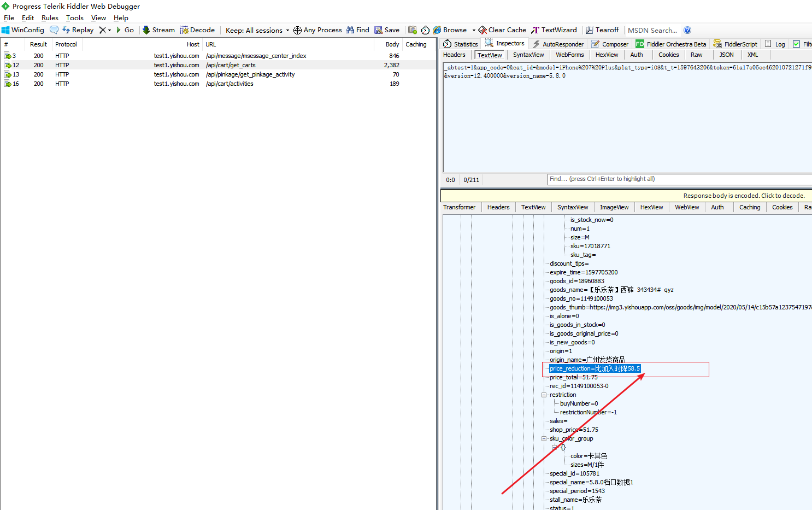Collapse the sku_color_group tree node
Image resolution: width=812 pixels, height=510 pixels.
click(x=544, y=438)
